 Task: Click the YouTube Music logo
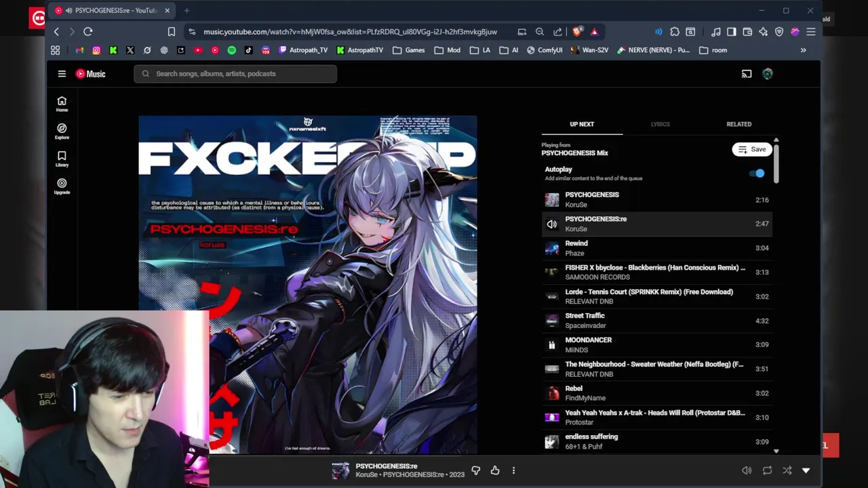(90, 74)
